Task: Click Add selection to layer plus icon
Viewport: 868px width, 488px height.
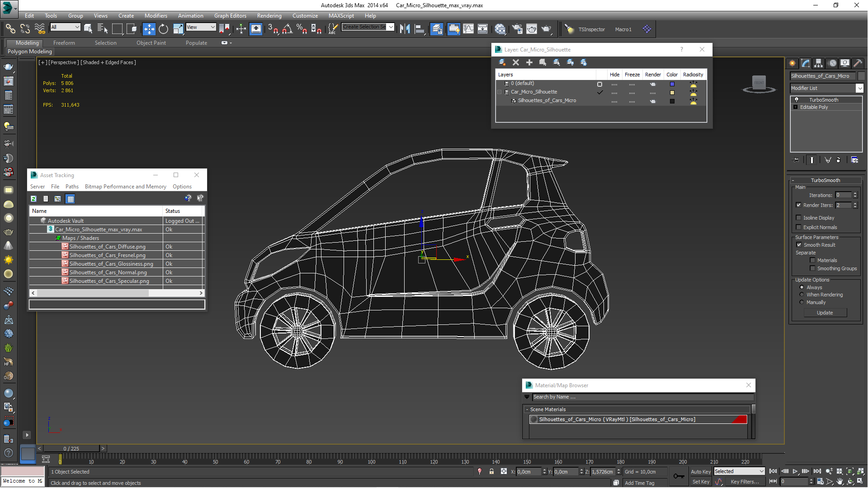Action: [529, 62]
